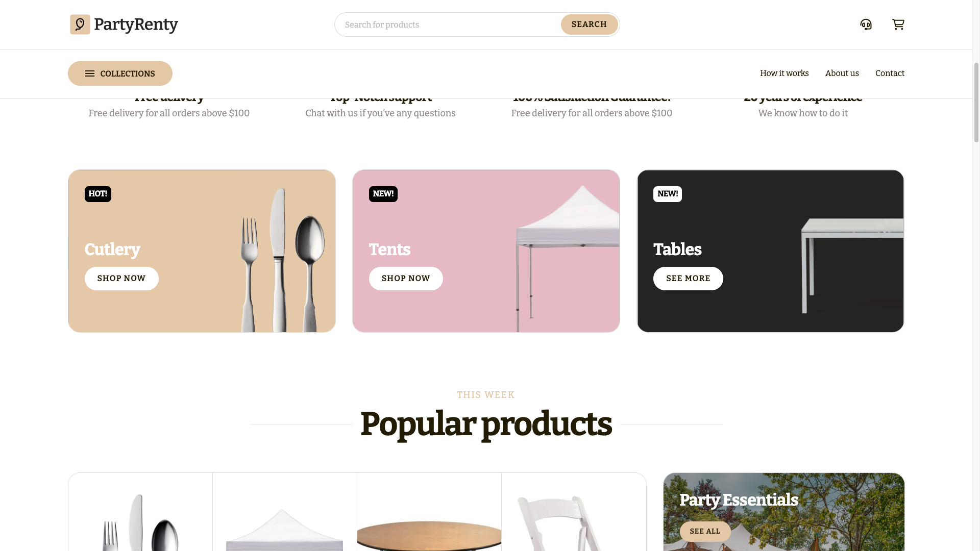Screen dimensions: 980x551
Task: See more Tables
Action: tap(688, 279)
